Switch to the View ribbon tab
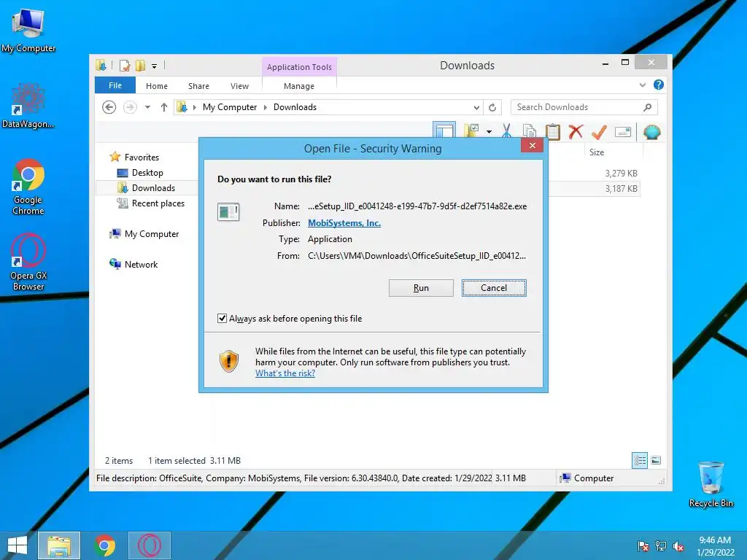 tap(239, 86)
